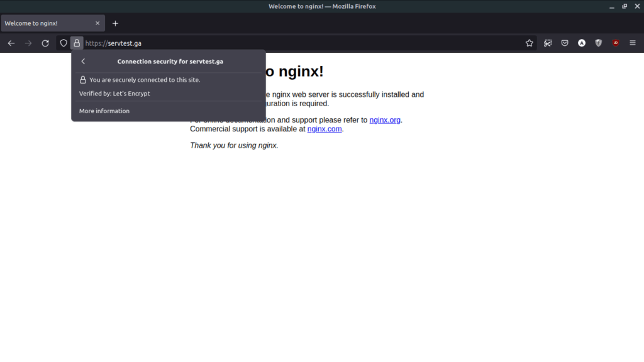Viewport: 644px width, 362px height.
Task: Click 'Thank you for using nginx.' text
Action: coord(234,145)
